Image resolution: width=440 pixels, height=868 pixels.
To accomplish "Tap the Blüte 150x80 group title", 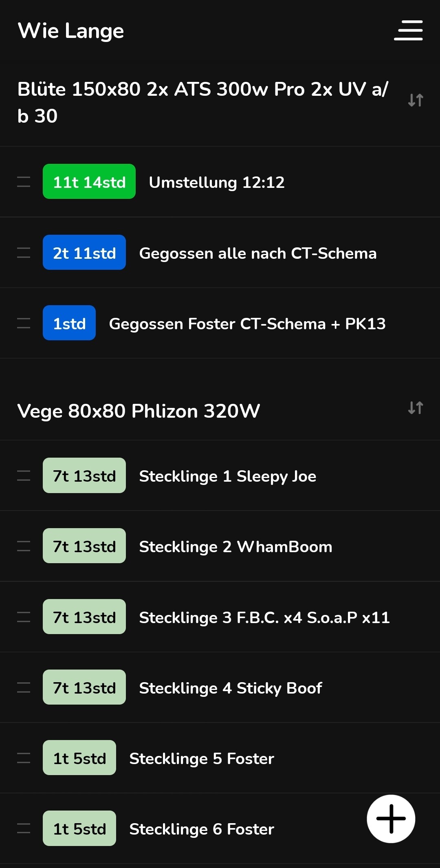I will click(x=202, y=102).
